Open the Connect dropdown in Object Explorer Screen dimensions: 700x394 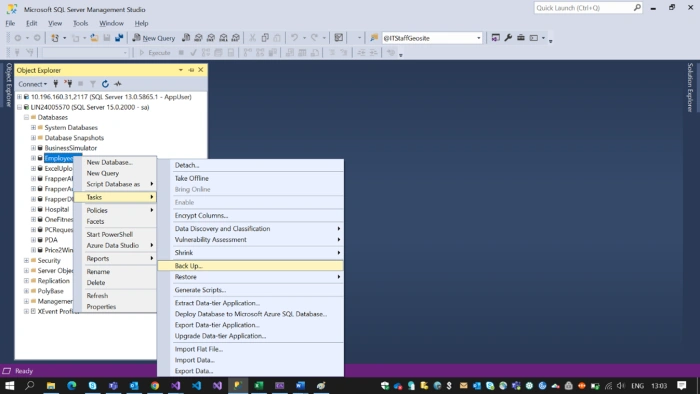point(33,84)
